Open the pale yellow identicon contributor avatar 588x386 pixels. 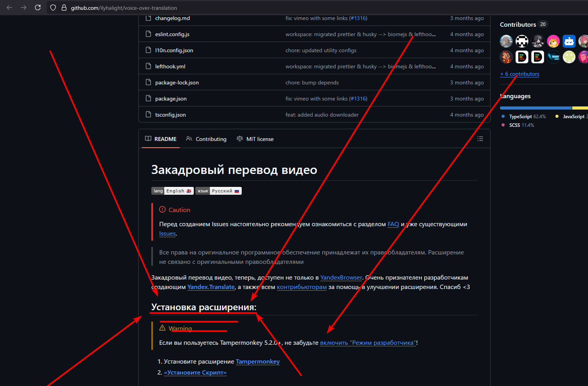569,57
